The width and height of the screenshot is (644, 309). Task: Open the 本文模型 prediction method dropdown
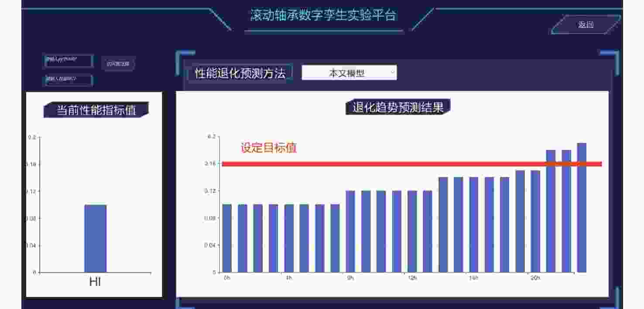pos(349,73)
